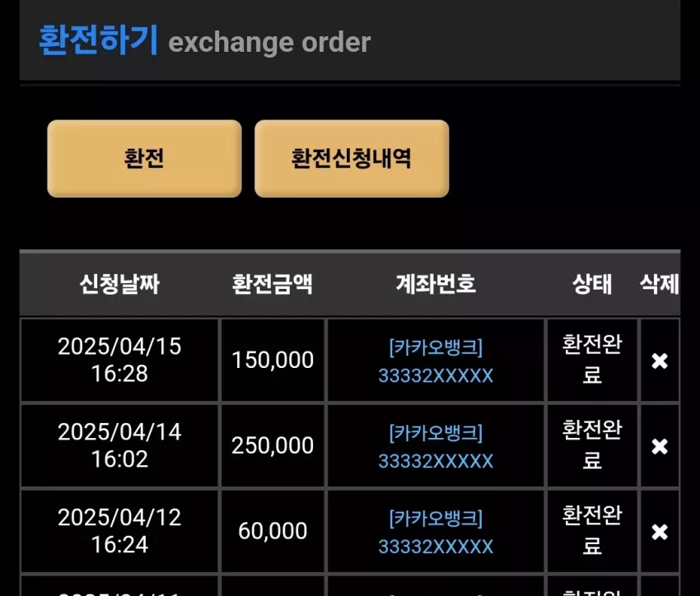The height and width of the screenshot is (596, 700).
Task: Click the 상태 column header
Action: 592,284
